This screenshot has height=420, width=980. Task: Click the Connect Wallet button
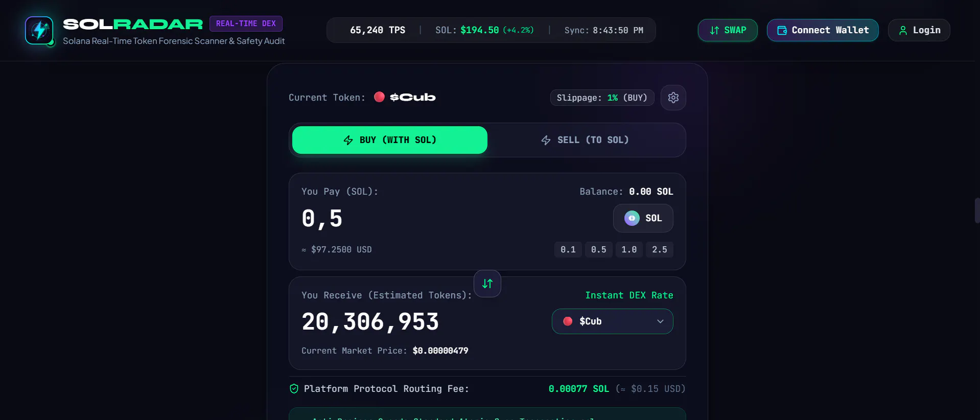click(823, 30)
